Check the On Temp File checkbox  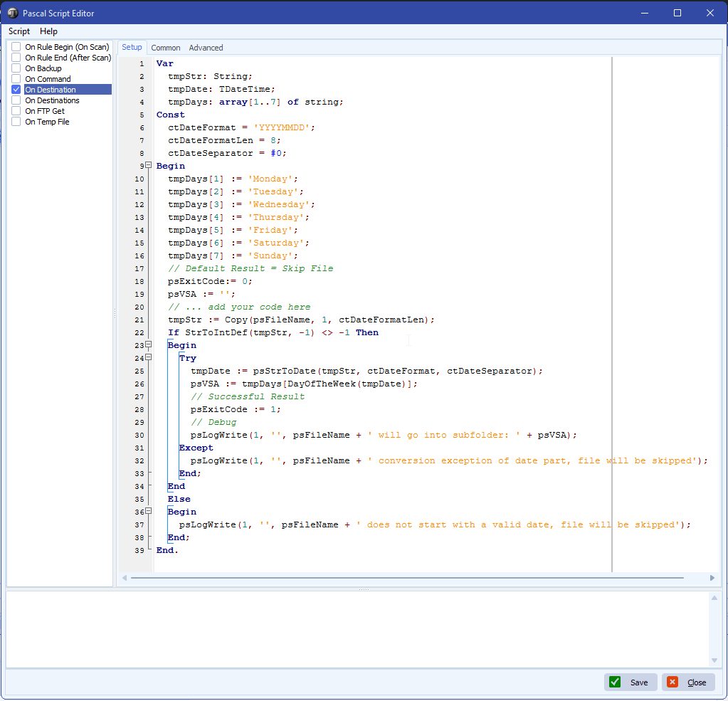pyautogui.click(x=16, y=122)
